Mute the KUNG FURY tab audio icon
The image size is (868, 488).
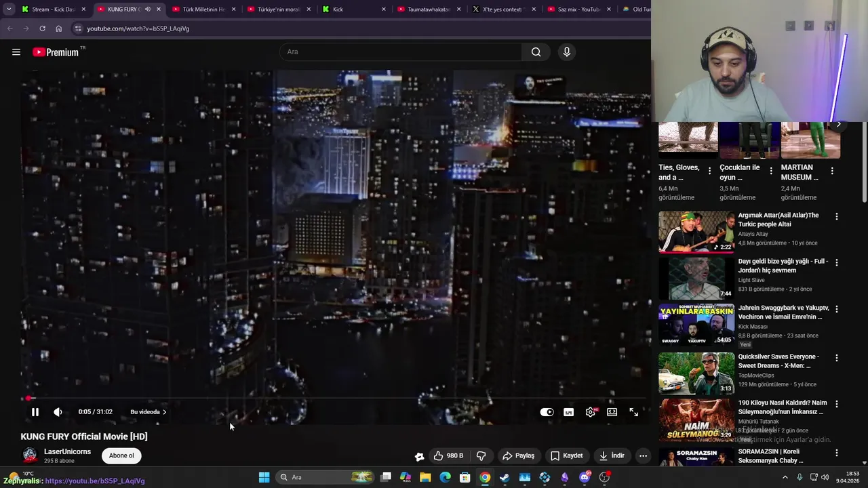[x=147, y=9]
